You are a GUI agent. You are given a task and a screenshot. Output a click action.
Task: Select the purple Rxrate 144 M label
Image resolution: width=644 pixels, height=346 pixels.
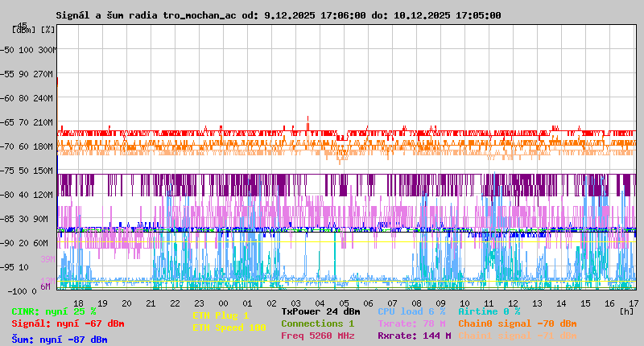pyautogui.click(x=414, y=336)
